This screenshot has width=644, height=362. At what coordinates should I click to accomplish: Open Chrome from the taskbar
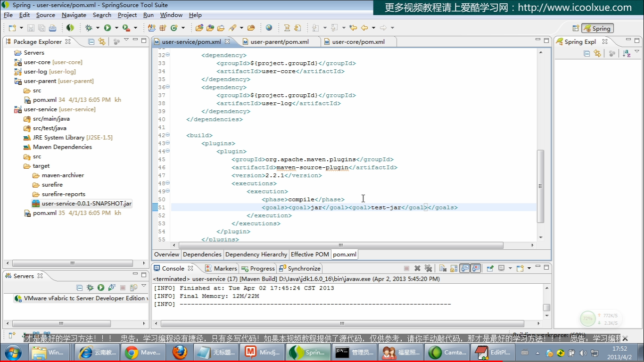(x=142, y=353)
